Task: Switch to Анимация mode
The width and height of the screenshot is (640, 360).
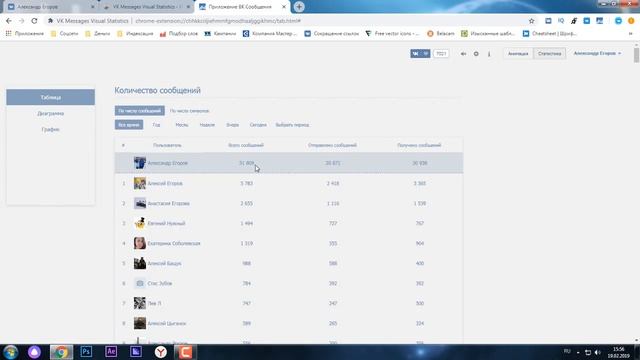Action: pos(518,53)
